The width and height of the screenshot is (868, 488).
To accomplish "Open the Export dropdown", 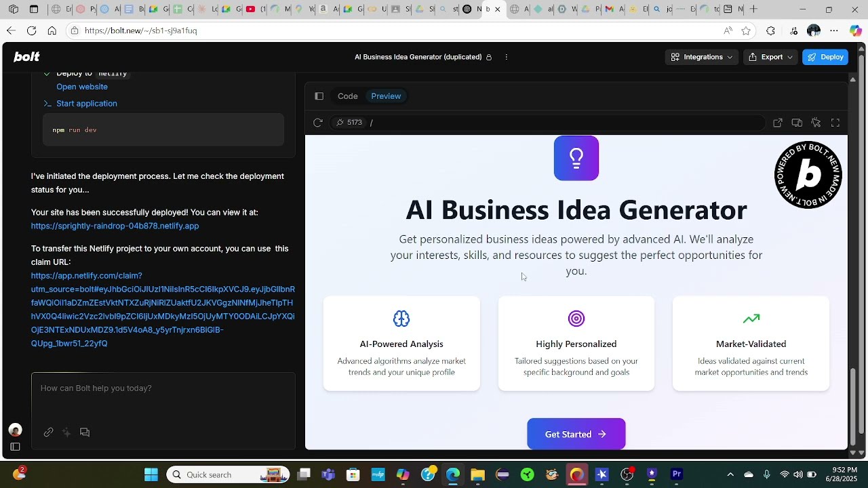I will point(771,57).
